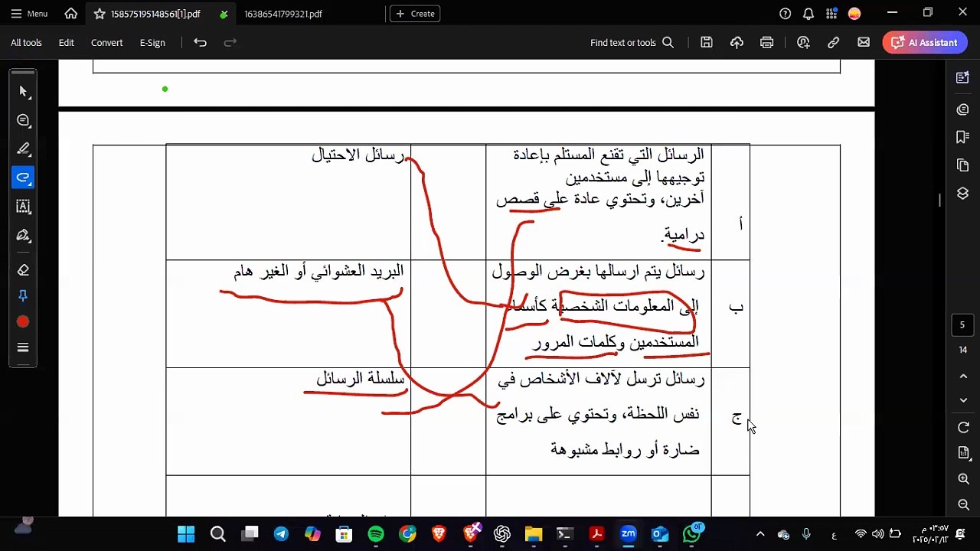Upload the file to cloud
980x551 pixels.
click(737, 43)
